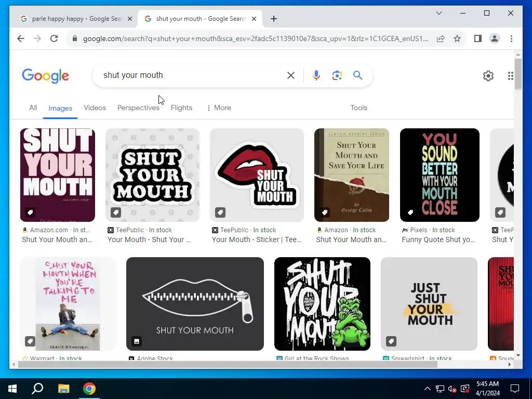Open Chrome side panel

478,38
